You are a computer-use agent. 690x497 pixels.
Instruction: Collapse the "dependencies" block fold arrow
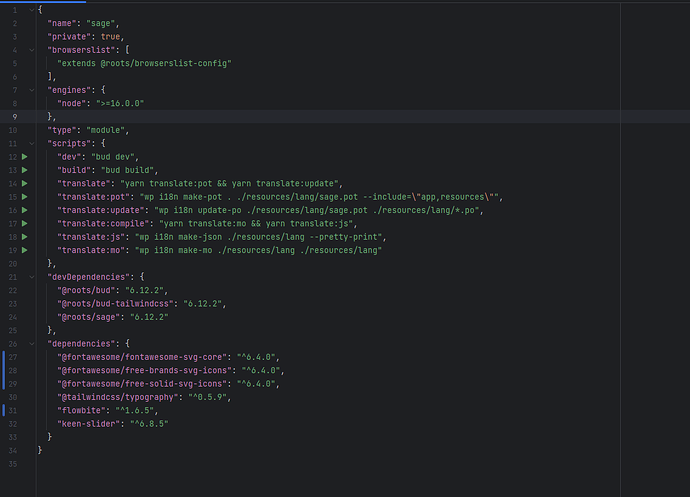[32, 343]
